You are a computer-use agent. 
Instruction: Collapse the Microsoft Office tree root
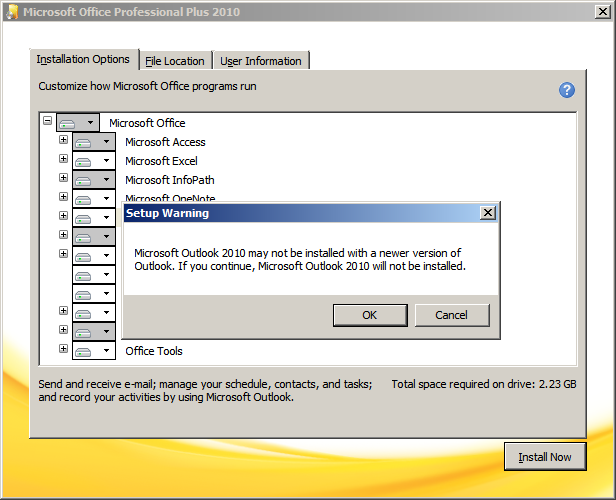coord(48,121)
